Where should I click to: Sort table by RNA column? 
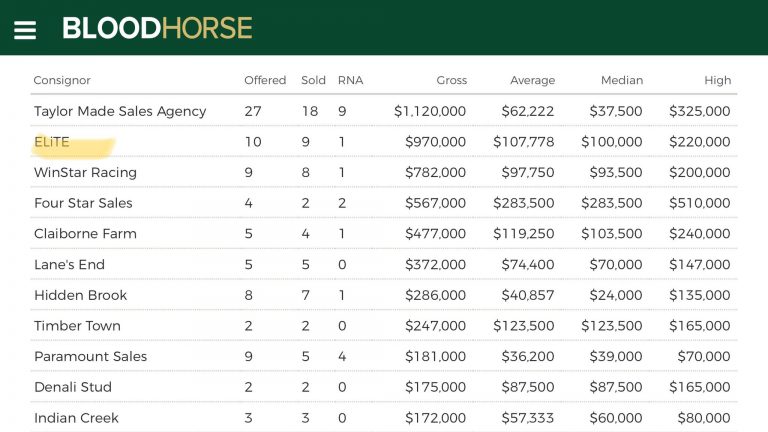pos(350,80)
